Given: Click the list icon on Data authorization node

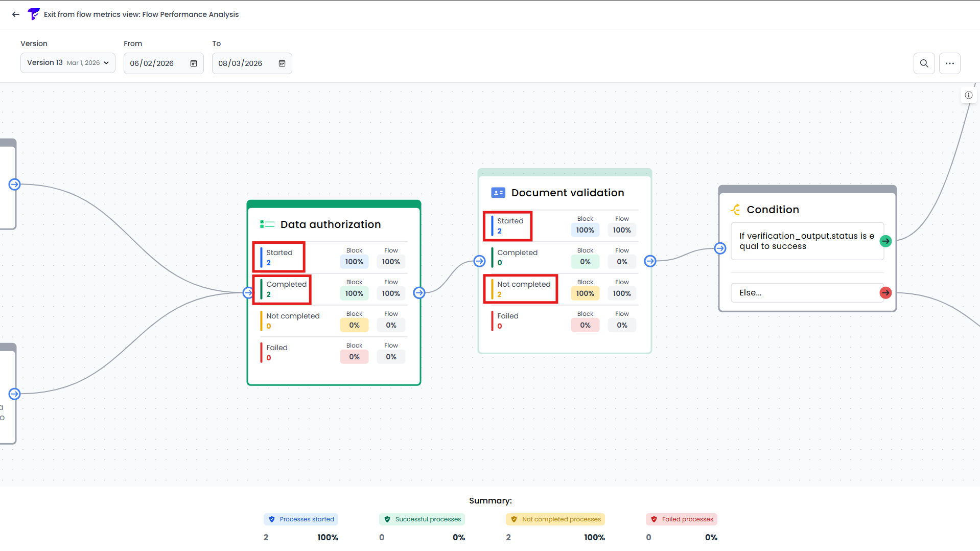Looking at the screenshot, I should (x=267, y=224).
